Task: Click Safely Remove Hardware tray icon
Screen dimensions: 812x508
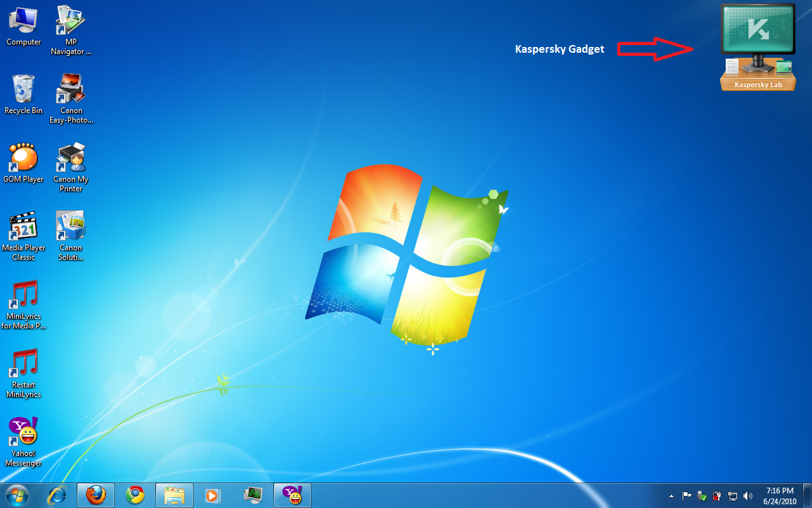Action: coord(702,495)
